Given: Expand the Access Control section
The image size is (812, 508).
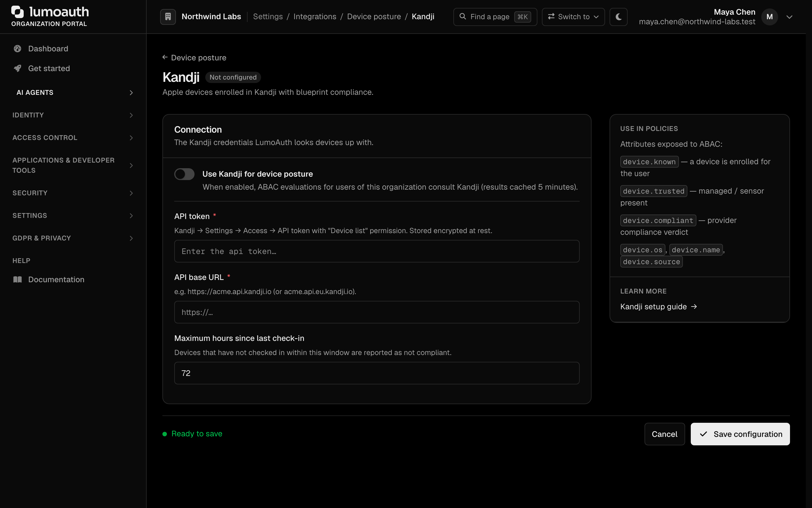Looking at the screenshot, I should click(73, 138).
